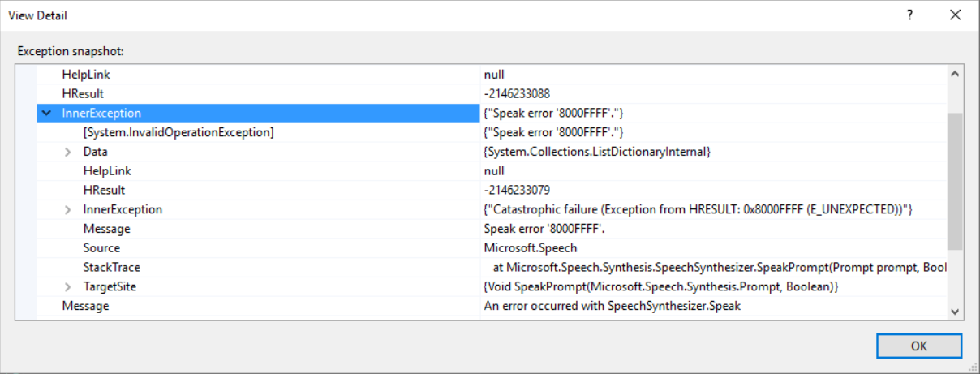The width and height of the screenshot is (980, 374).
Task: Collapse the highlighted InnerException node
Action: coord(46,114)
